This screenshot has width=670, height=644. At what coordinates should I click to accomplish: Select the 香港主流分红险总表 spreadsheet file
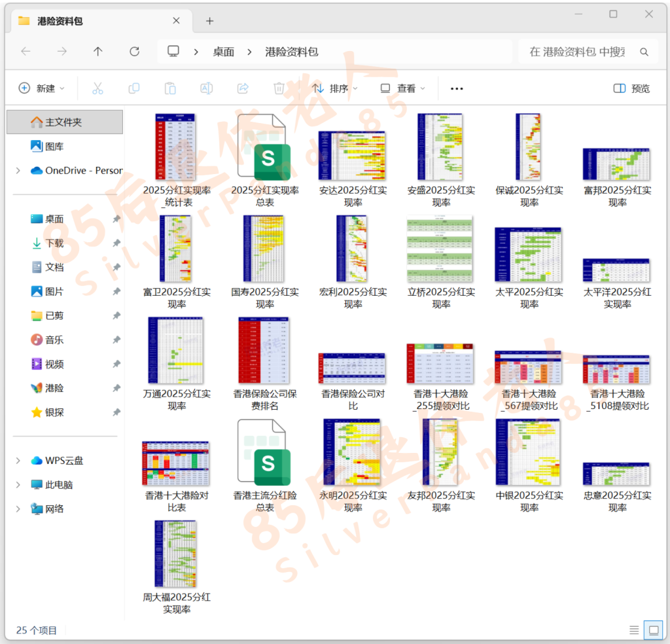tap(264, 465)
